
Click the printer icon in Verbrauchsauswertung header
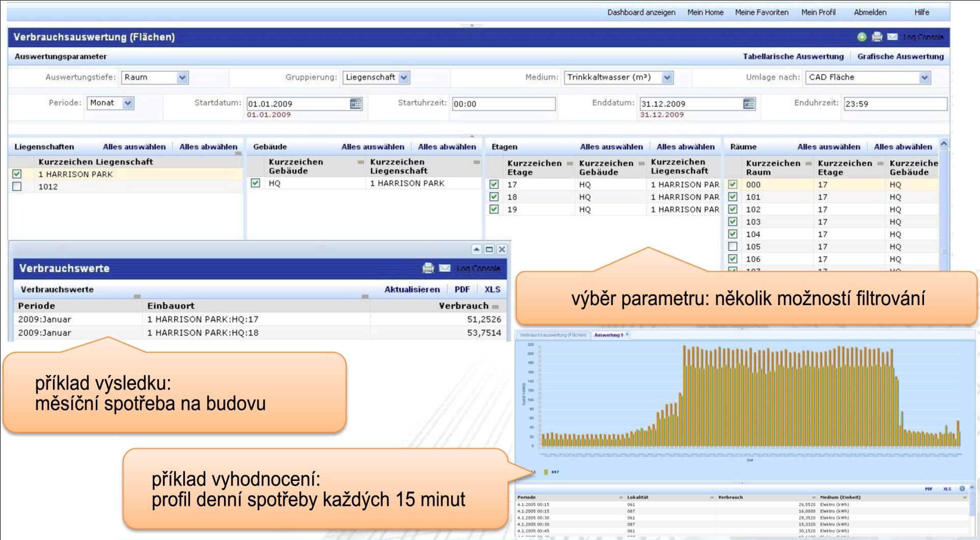[x=877, y=37]
